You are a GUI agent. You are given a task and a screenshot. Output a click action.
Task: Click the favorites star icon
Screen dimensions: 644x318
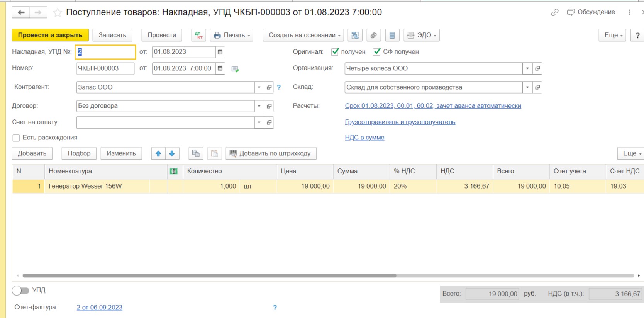58,12
